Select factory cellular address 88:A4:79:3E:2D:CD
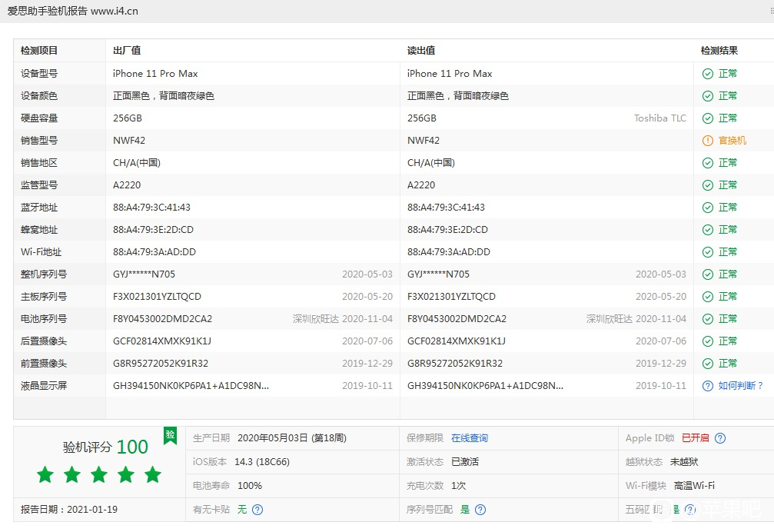Viewport: 774px width, 532px height. click(x=153, y=230)
